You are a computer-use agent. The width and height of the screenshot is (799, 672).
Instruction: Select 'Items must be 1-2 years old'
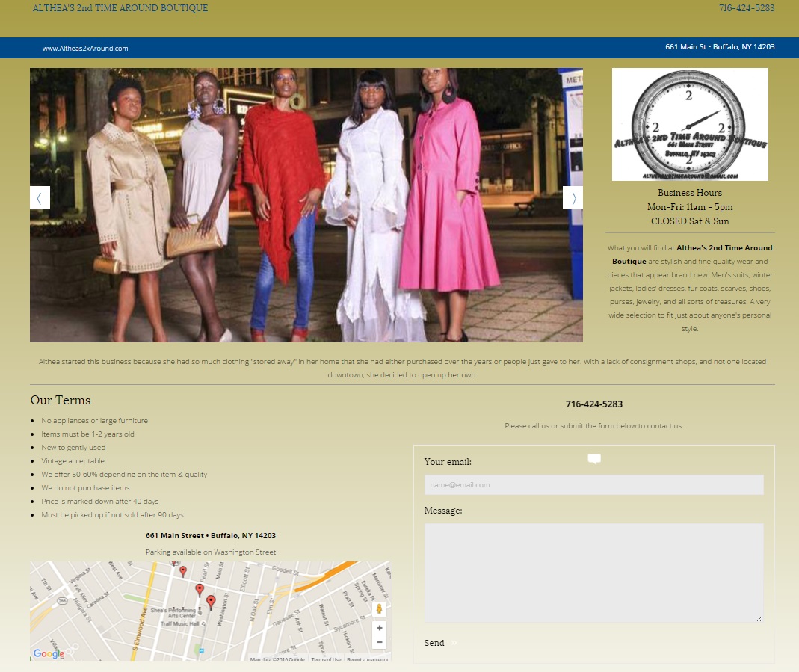pos(87,434)
